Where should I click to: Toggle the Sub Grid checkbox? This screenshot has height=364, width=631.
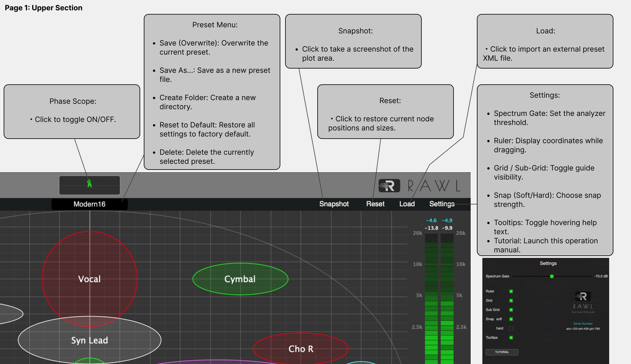tap(511, 310)
